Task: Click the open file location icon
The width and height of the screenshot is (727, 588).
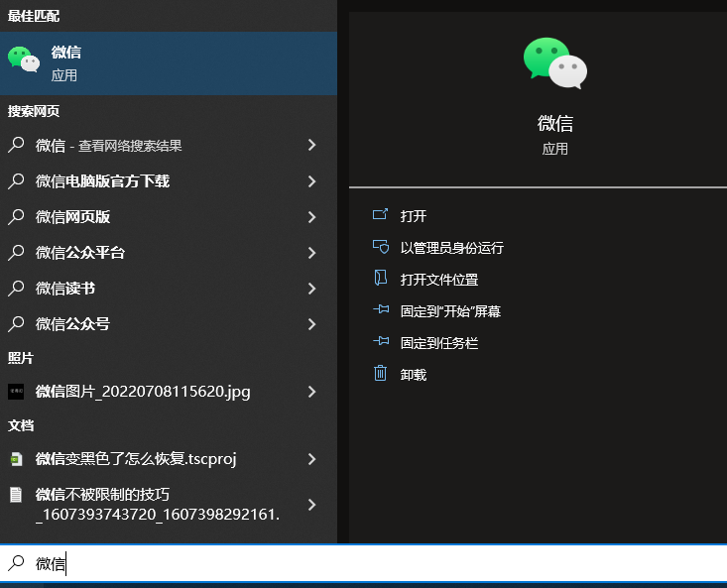Action: coord(380,279)
